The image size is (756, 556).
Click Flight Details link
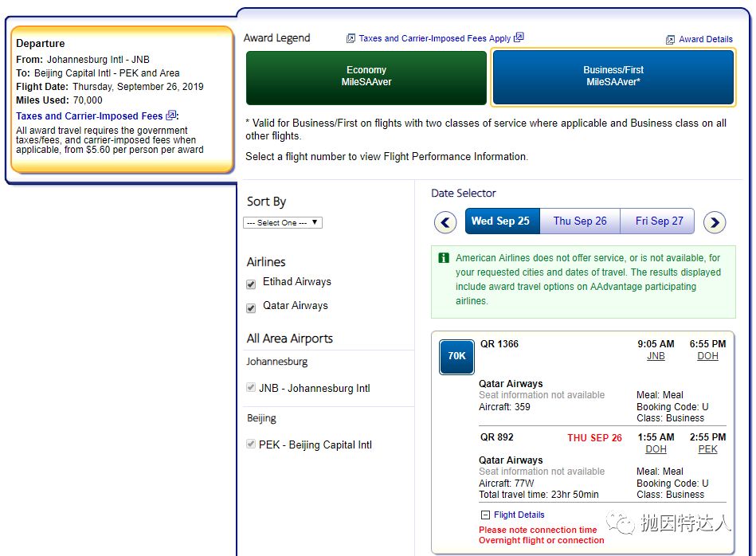point(519,515)
